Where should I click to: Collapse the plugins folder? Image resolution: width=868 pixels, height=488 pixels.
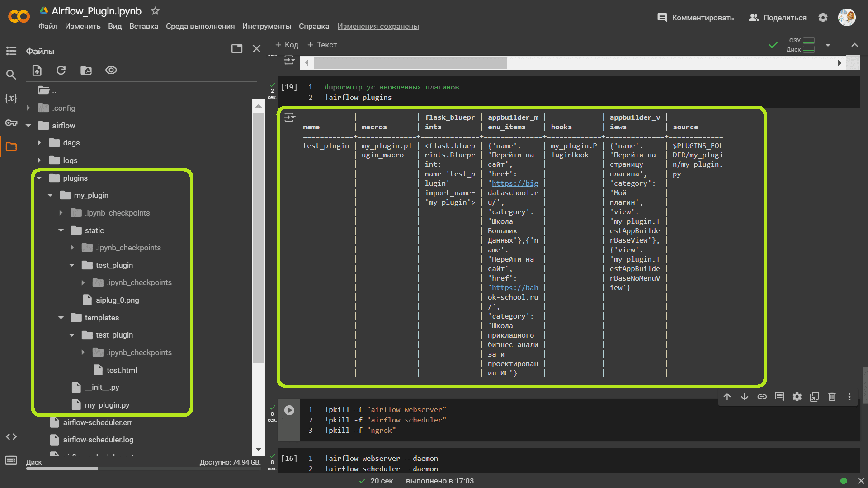pos(39,178)
